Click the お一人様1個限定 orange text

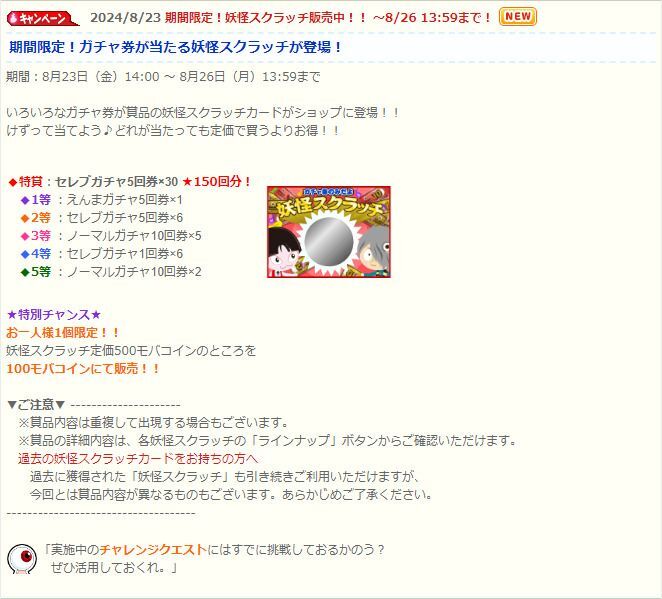coord(63,333)
